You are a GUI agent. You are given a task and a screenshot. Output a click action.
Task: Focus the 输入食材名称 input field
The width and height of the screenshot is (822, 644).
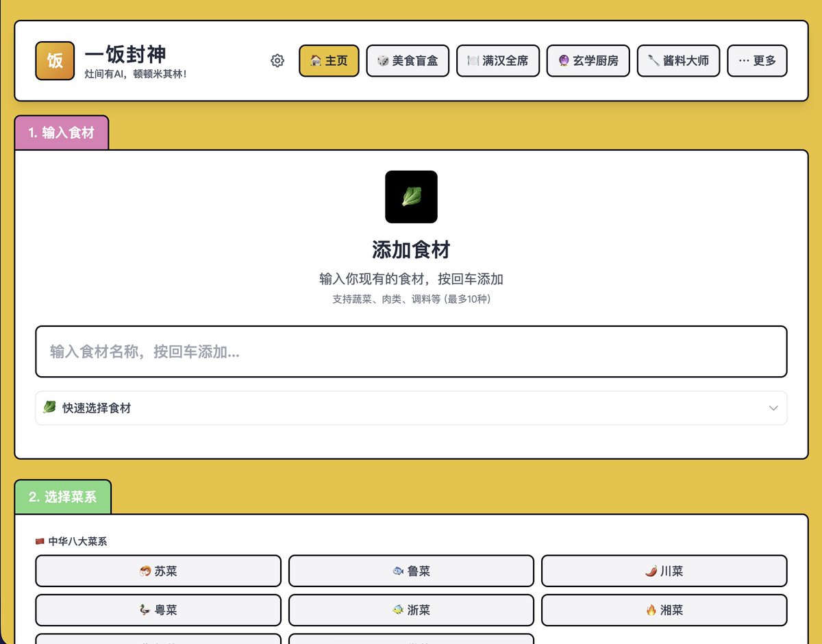click(411, 351)
